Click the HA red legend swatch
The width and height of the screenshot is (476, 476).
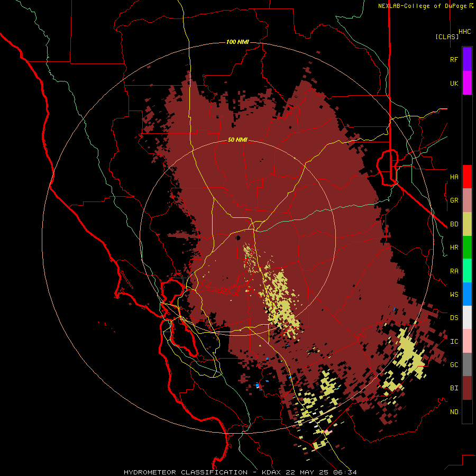point(467,177)
